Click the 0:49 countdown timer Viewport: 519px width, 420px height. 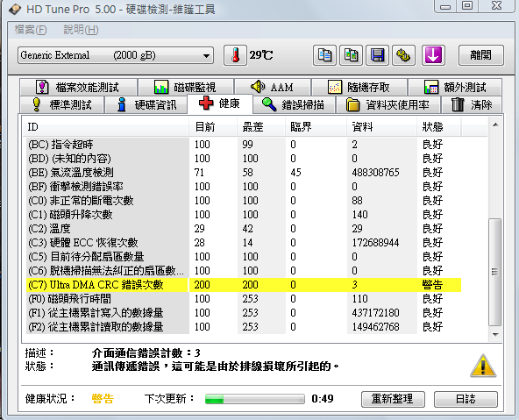coord(323,398)
